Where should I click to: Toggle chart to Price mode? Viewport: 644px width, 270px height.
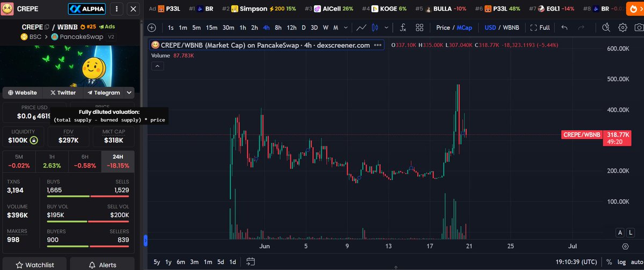443,27
